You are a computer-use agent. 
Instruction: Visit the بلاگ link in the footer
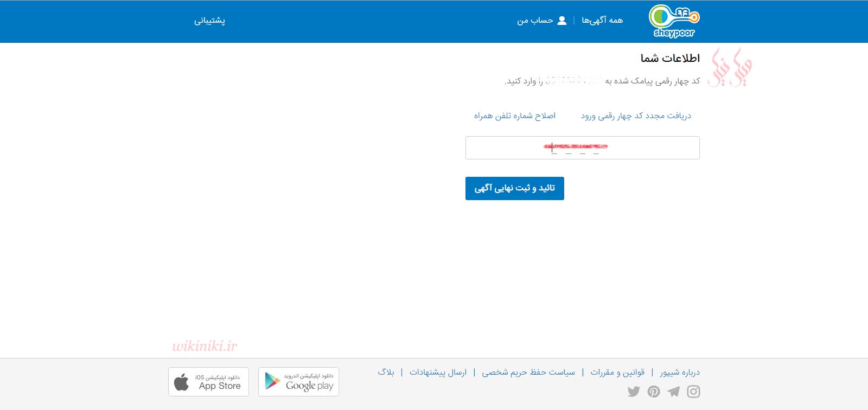386,372
